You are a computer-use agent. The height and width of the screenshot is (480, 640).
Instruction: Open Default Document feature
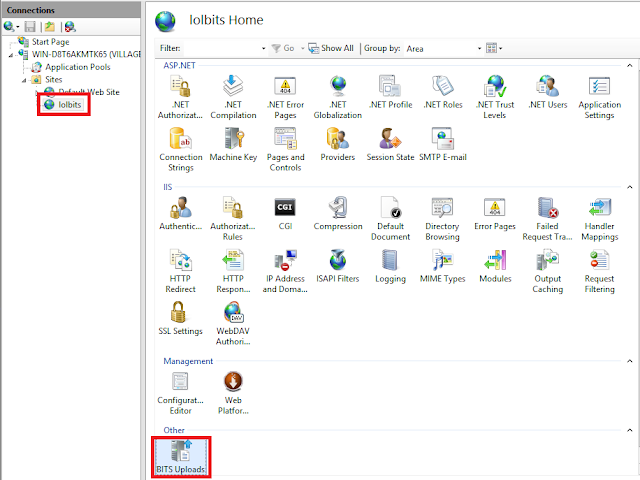click(x=390, y=219)
